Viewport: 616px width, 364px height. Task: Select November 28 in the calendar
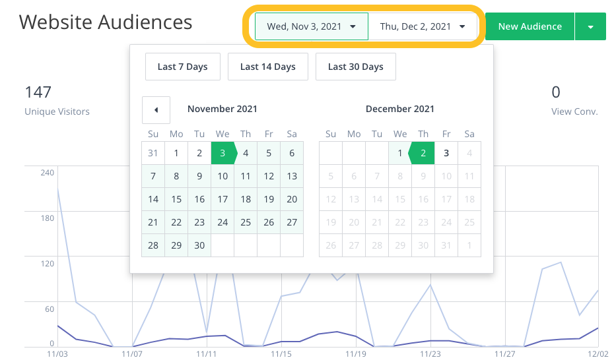click(x=153, y=245)
